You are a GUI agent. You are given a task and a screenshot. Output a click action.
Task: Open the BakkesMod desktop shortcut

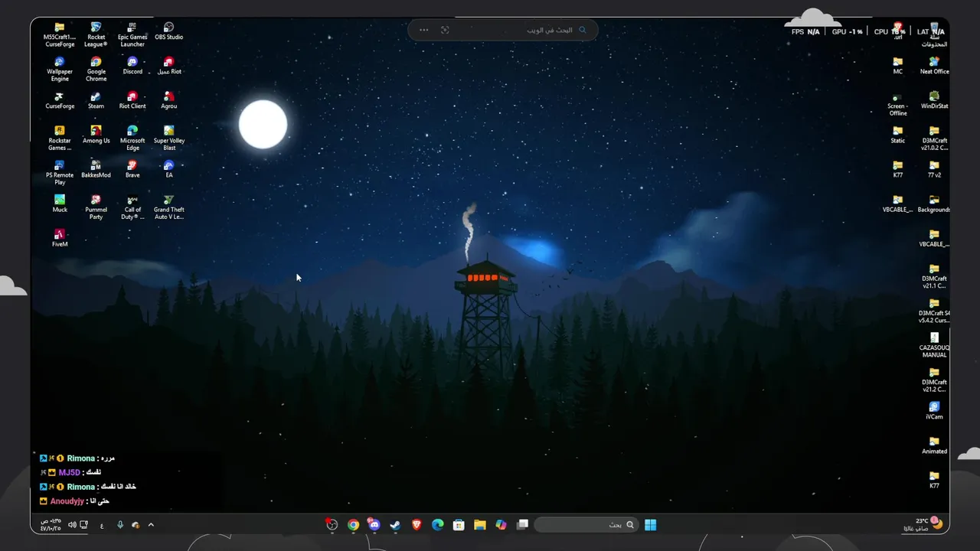(96, 169)
